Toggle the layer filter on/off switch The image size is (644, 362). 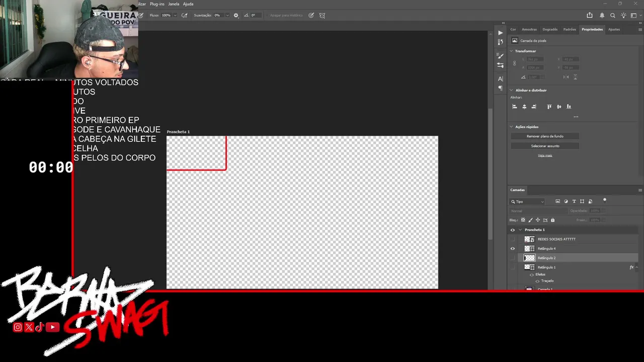[x=605, y=200]
